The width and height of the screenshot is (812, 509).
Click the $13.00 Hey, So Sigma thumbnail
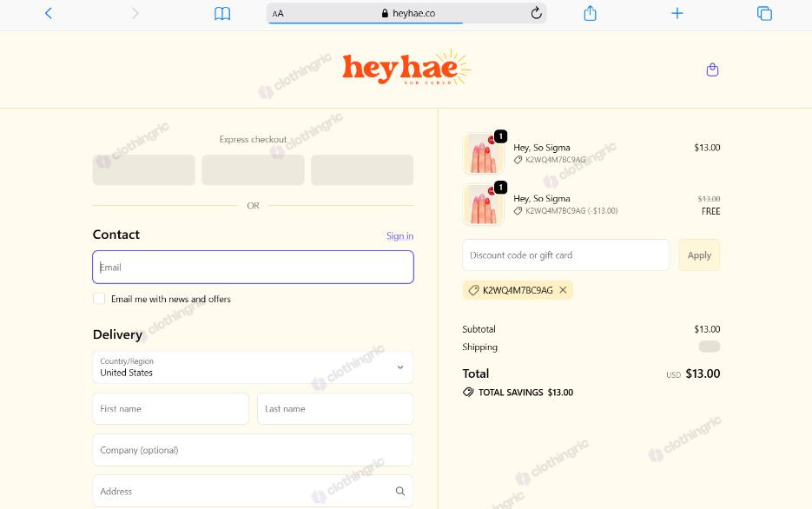(x=483, y=153)
